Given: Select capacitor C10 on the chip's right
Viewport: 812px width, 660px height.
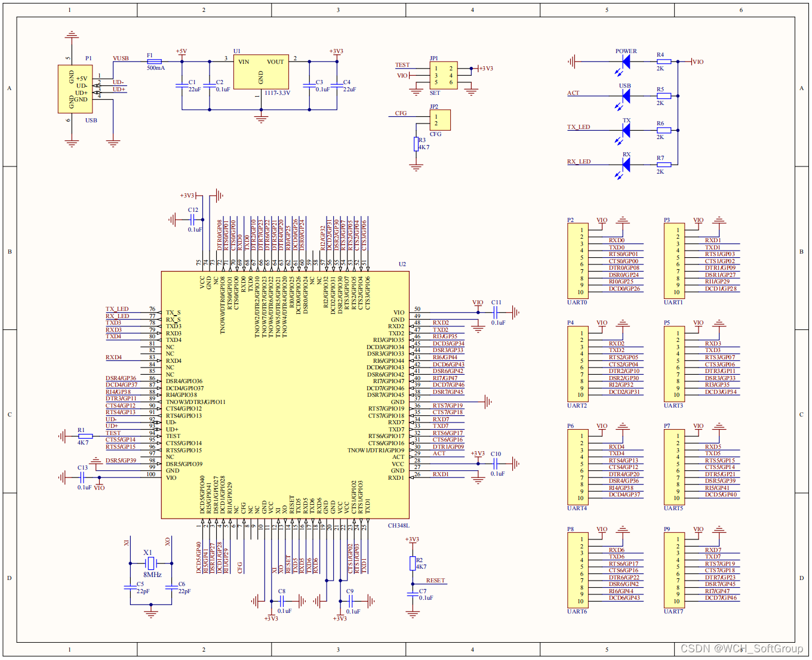Looking at the screenshot, I should point(496,463).
